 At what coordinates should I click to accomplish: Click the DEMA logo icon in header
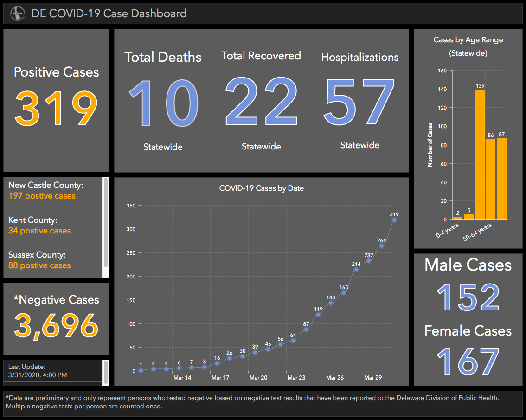(18, 14)
